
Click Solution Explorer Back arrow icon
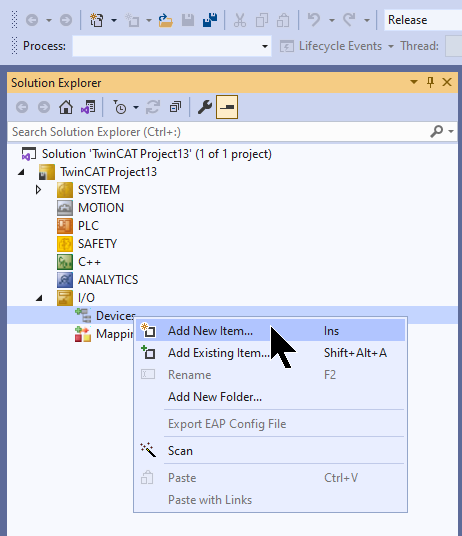(22, 107)
